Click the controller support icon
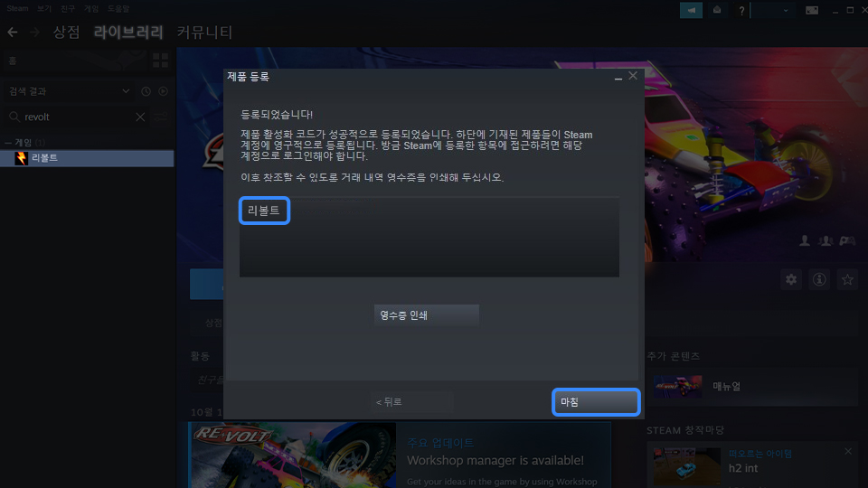This screenshot has height=488, width=868. pos(847,240)
